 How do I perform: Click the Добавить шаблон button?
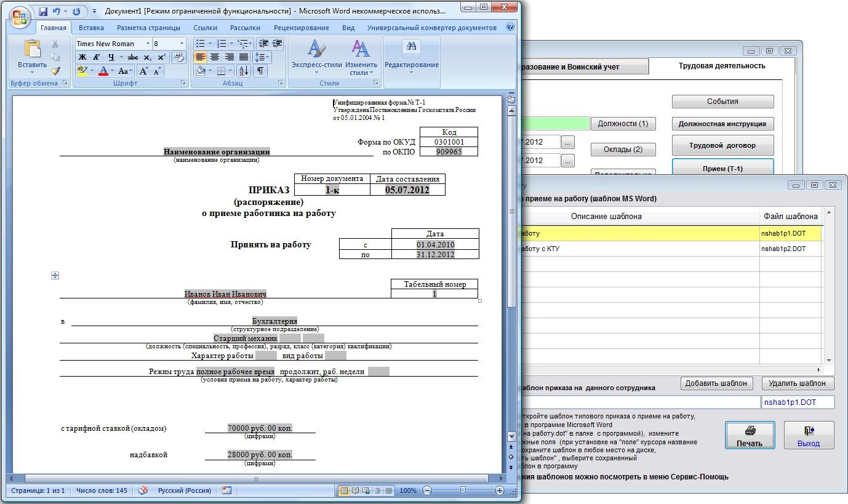pyautogui.click(x=717, y=383)
